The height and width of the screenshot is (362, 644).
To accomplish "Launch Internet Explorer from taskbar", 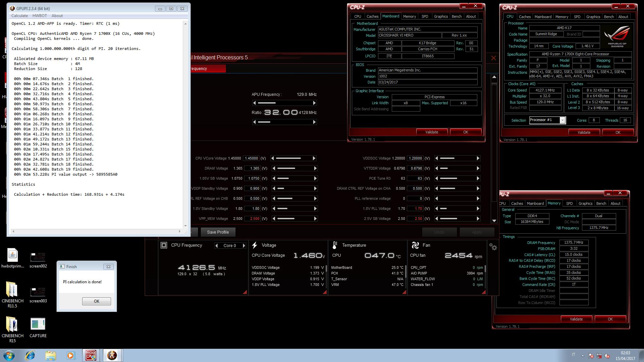I will tap(30, 355).
